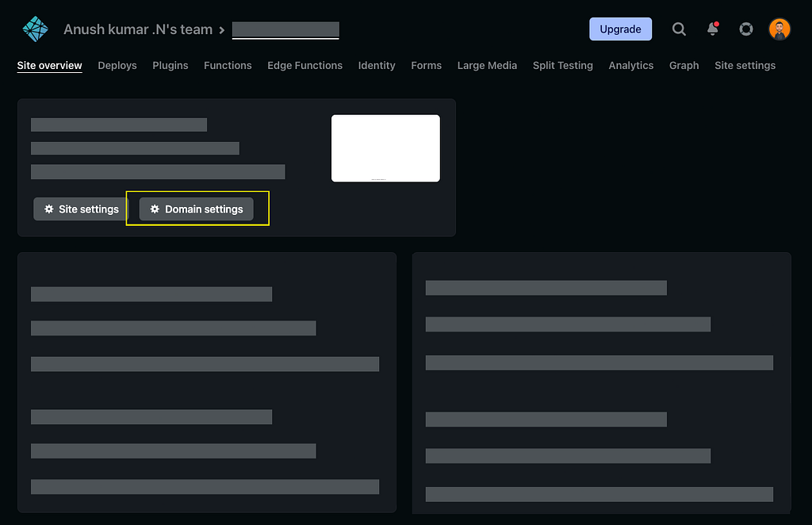Go to the Large Media tab
The width and height of the screenshot is (812, 525).
click(x=488, y=65)
